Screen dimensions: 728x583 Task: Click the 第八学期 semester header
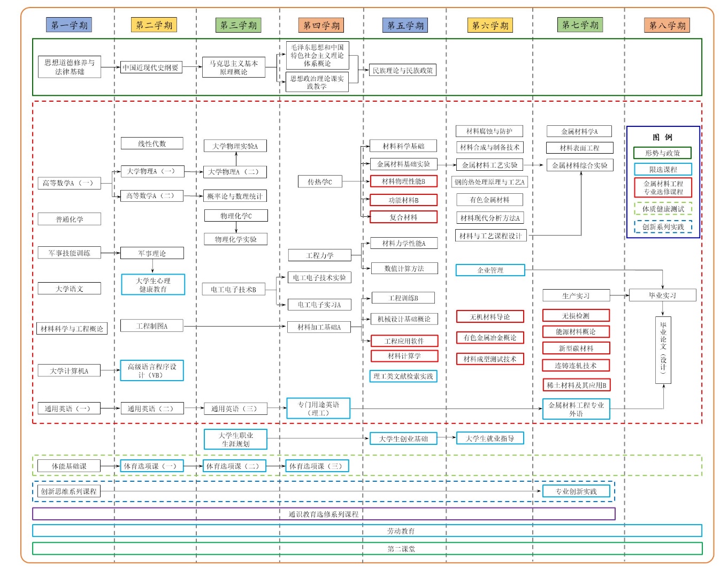click(666, 25)
